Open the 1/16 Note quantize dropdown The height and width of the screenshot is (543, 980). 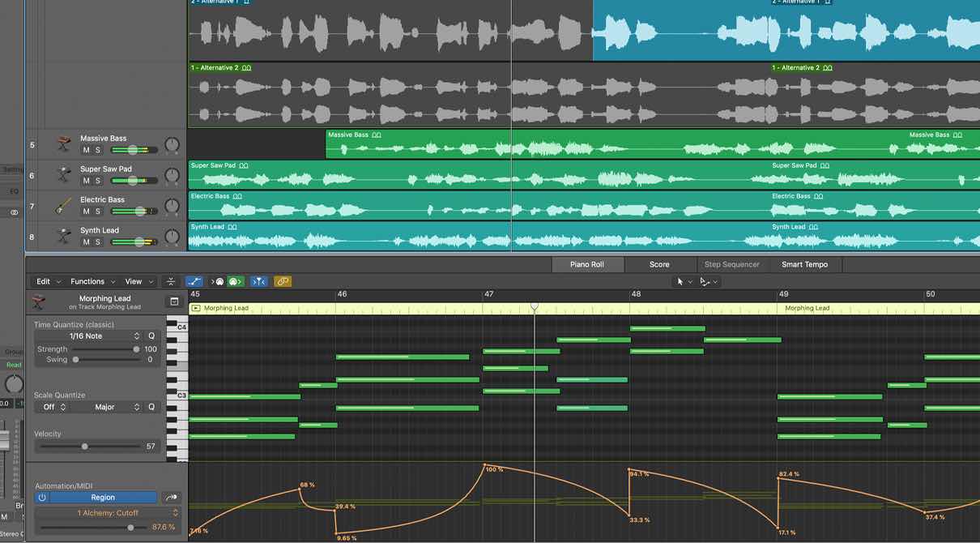point(104,336)
